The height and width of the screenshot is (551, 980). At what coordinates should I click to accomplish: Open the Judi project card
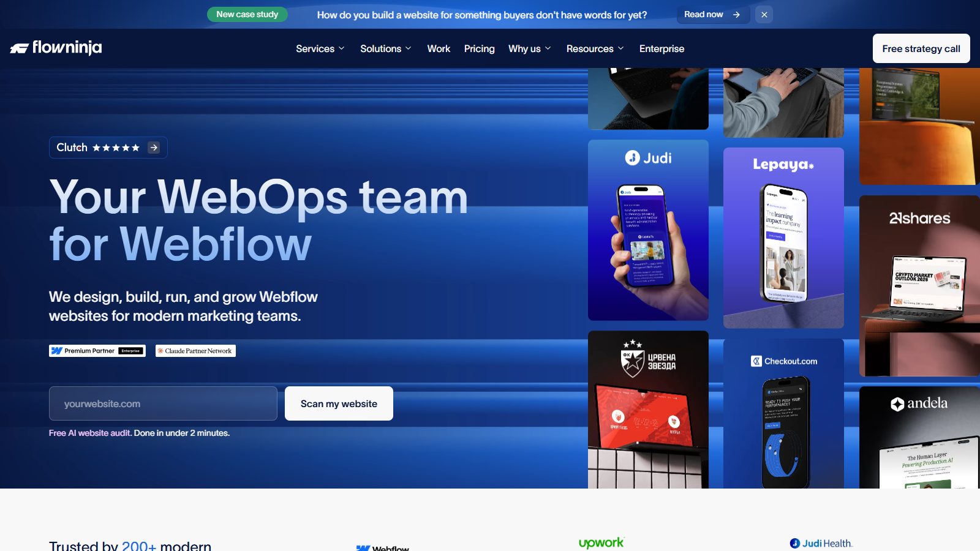(648, 230)
